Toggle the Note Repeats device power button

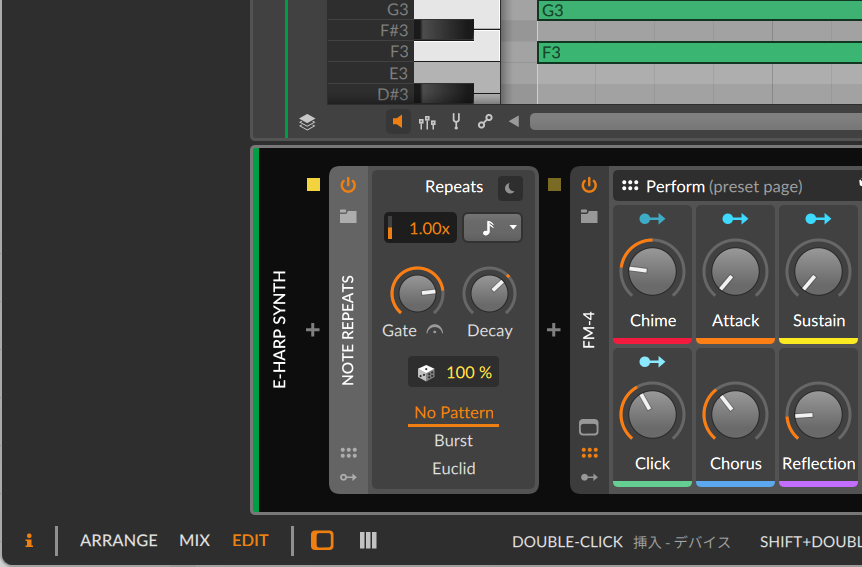348,185
